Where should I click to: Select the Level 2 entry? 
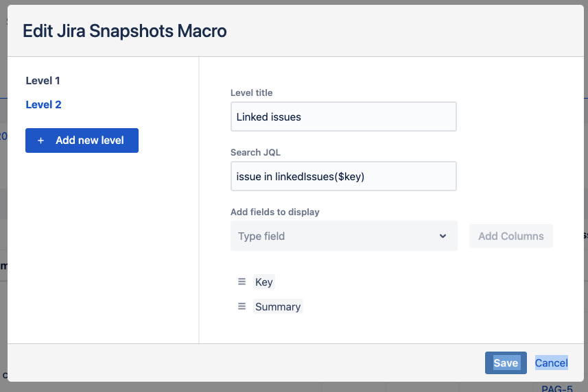43,104
